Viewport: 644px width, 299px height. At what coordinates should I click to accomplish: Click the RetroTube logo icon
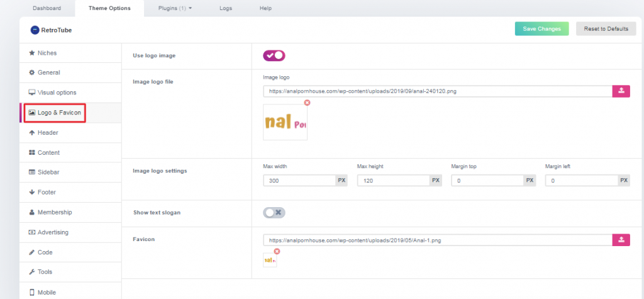click(35, 30)
